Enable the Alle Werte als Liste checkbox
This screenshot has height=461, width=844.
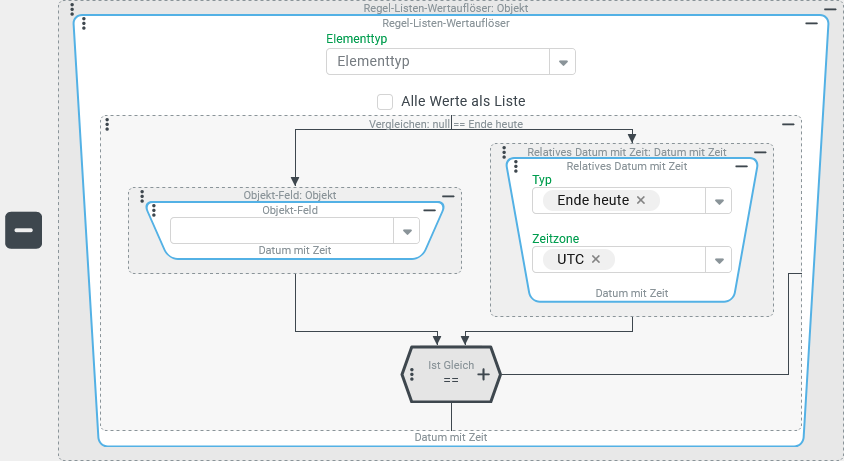point(385,101)
